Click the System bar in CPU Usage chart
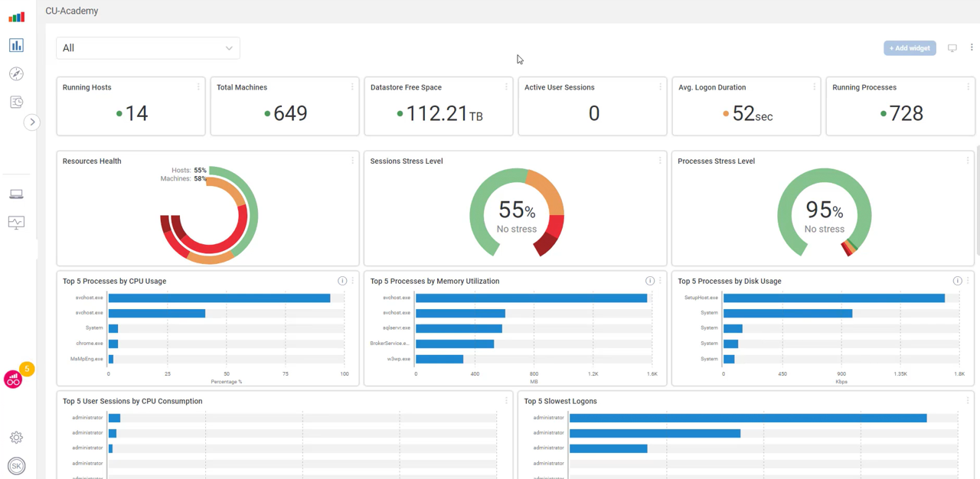 113,328
